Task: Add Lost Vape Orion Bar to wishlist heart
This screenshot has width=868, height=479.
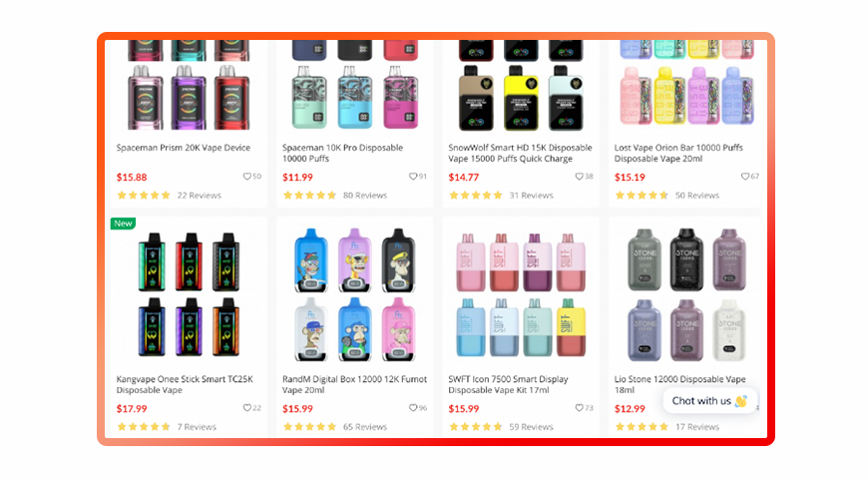Action: click(745, 177)
